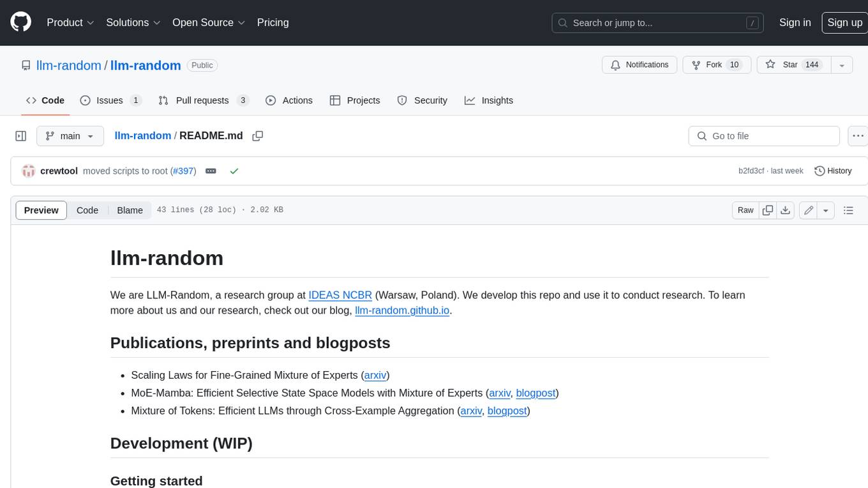868x488 pixels.
Task: Edit the file with pencil icon
Action: tap(809, 210)
